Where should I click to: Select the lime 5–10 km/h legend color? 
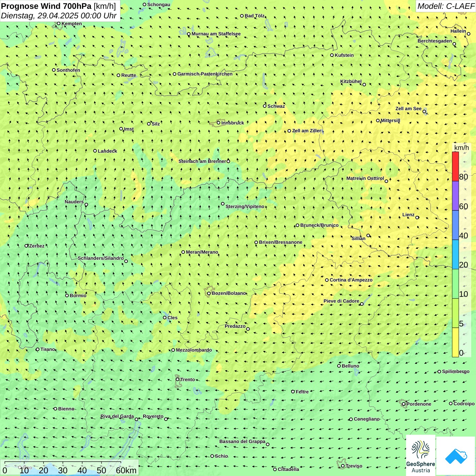[x=455, y=313]
